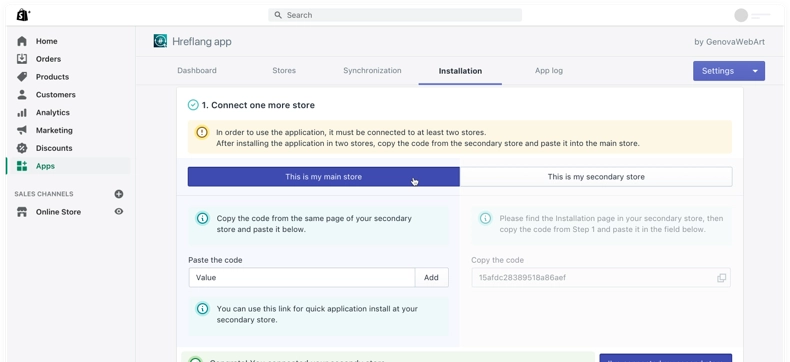Add a sales channel with plus icon
This screenshot has height=362, width=790.
tap(119, 194)
